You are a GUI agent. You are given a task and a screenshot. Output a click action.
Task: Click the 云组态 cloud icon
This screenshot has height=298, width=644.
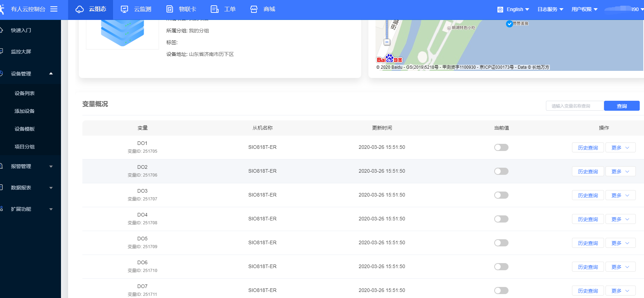[x=80, y=9]
